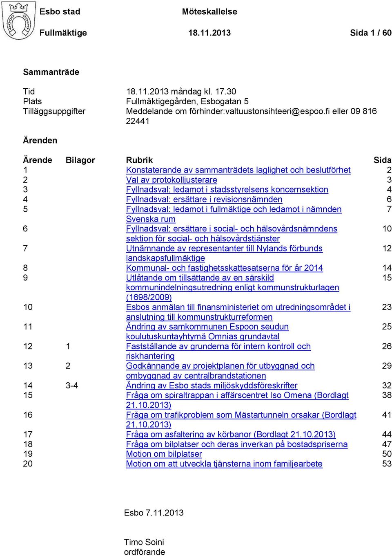Viewport: 392px width, 556px height.
Task: Open the Val av protokolljusterare link
Action: [171, 180]
